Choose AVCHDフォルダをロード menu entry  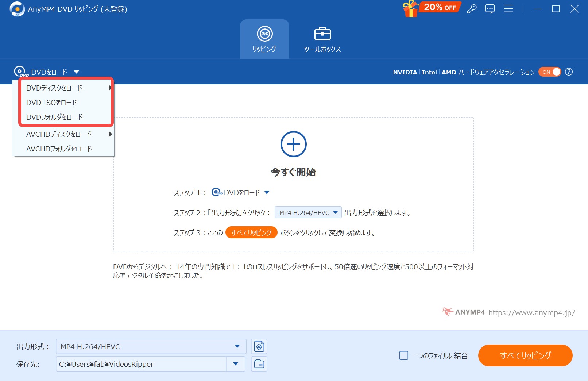tap(59, 149)
